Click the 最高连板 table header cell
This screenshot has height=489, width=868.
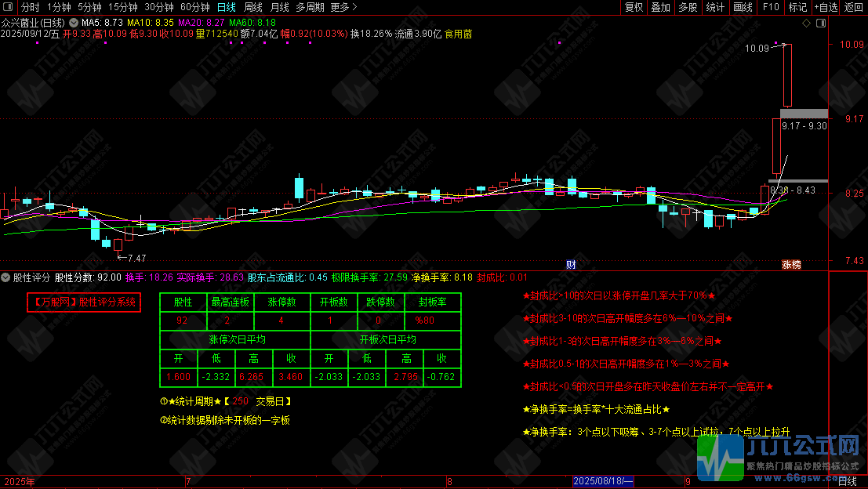coord(231,302)
